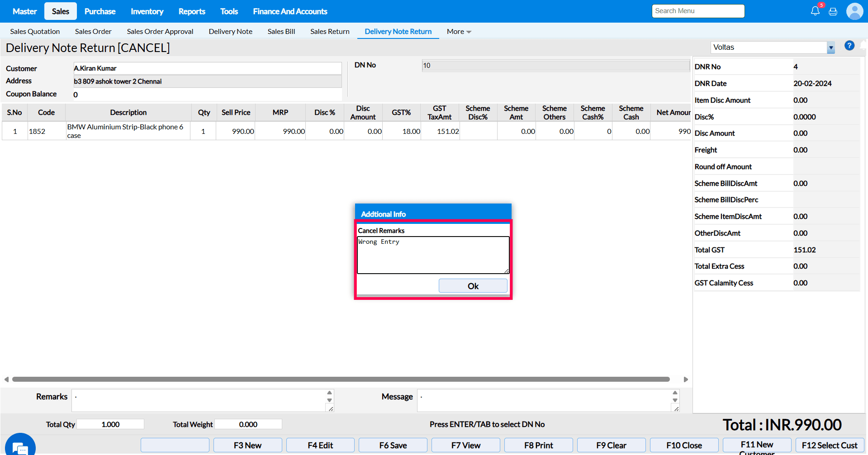This screenshot has height=455, width=868.
Task: Click item code 1852 cell
Action: point(47,131)
